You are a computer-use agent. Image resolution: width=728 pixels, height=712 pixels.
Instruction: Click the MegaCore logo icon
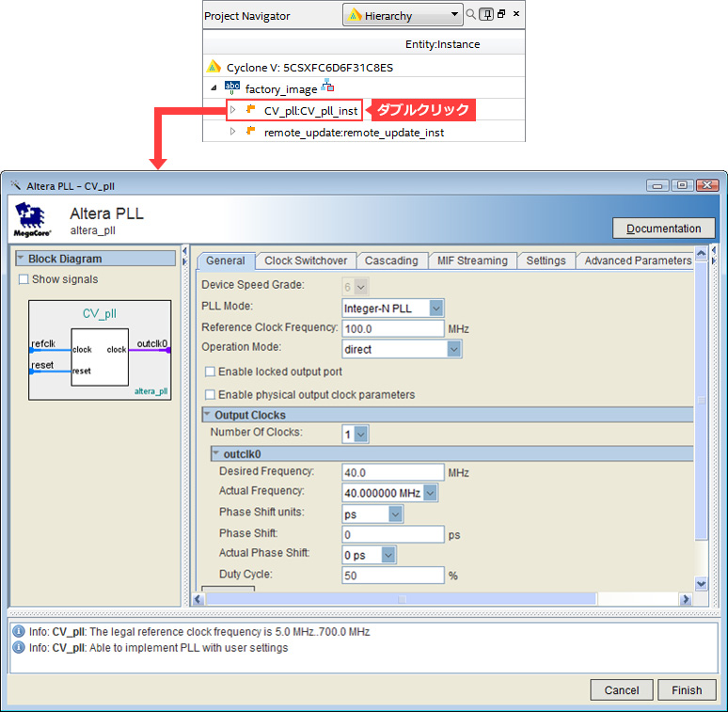click(x=32, y=219)
